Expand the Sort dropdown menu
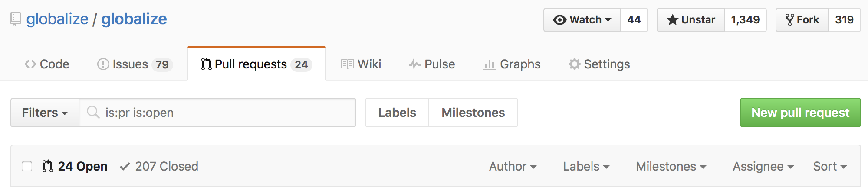The image size is (868, 187). (x=830, y=166)
